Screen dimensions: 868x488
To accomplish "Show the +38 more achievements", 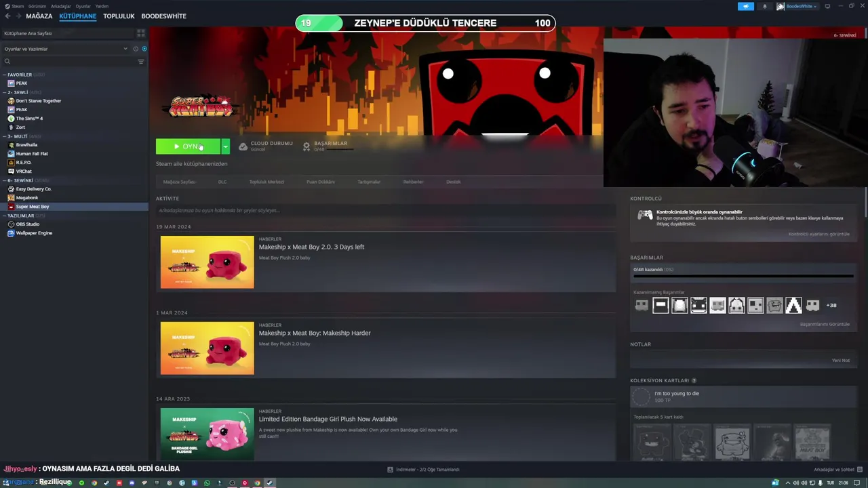I will pos(831,306).
